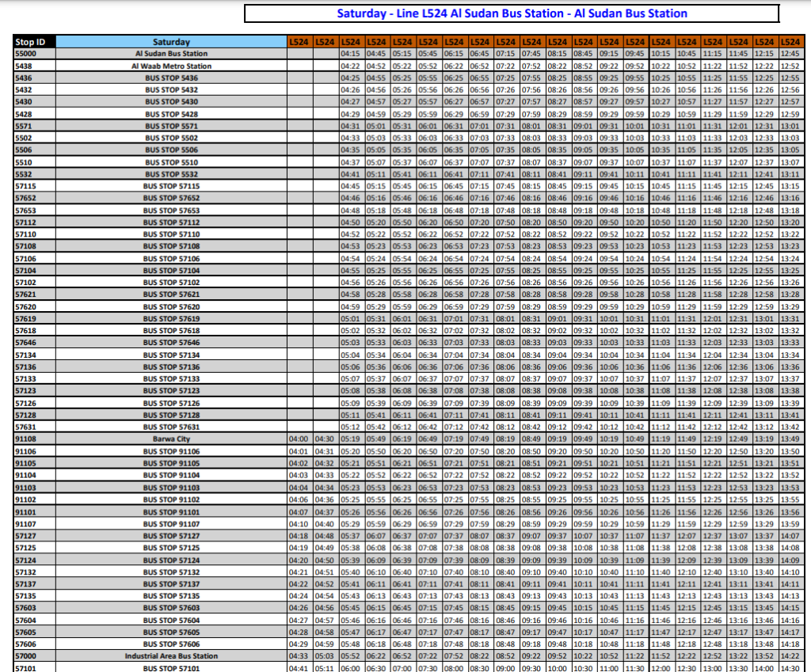Click the last L524 column header
The image size is (811, 672).
click(x=790, y=42)
